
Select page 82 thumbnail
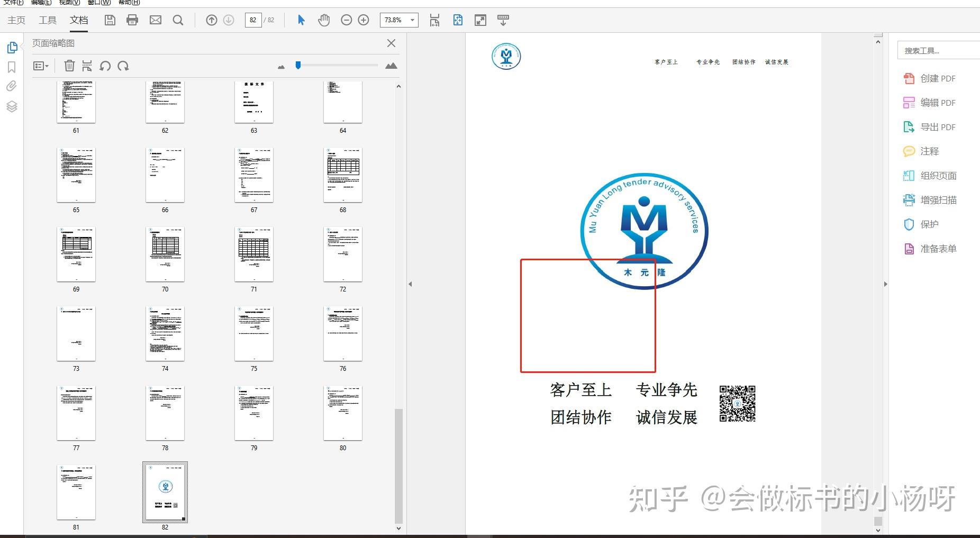pos(165,492)
